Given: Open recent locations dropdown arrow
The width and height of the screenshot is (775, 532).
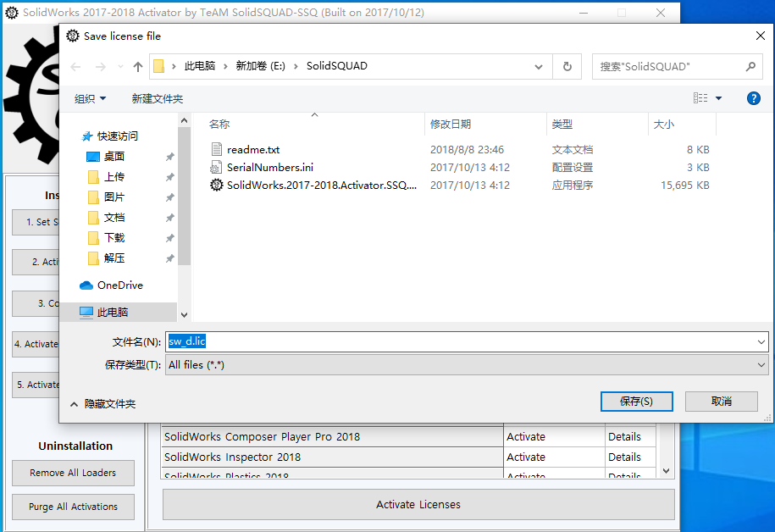Looking at the screenshot, I should pyautogui.click(x=120, y=67).
